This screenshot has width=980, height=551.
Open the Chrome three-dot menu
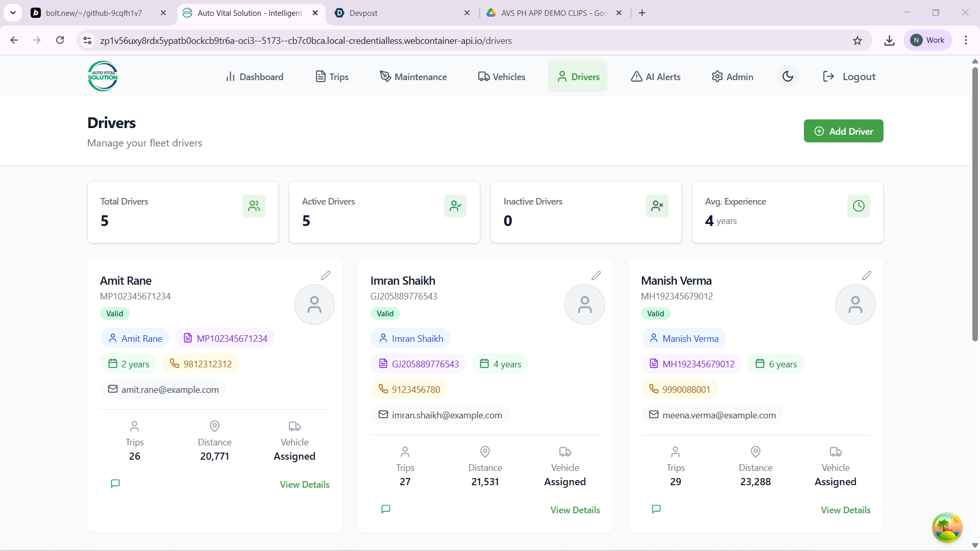[x=966, y=40]
